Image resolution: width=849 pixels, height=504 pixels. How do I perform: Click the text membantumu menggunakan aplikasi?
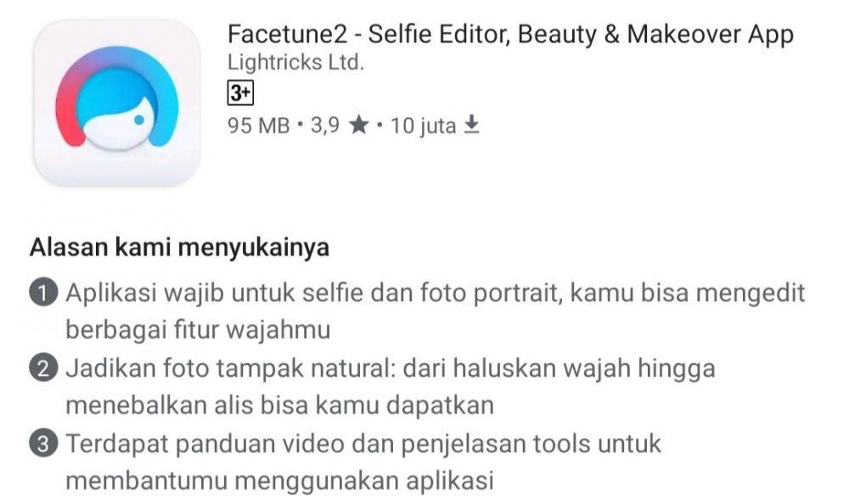(280, 481)
